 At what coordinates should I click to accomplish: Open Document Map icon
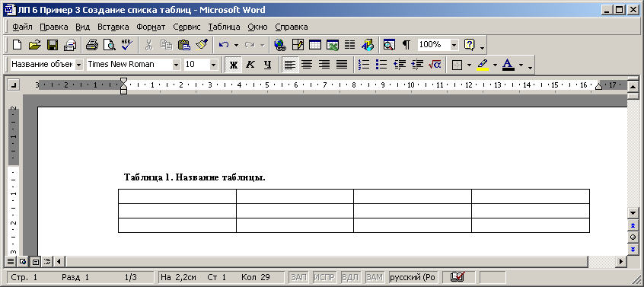click(389, 44)
